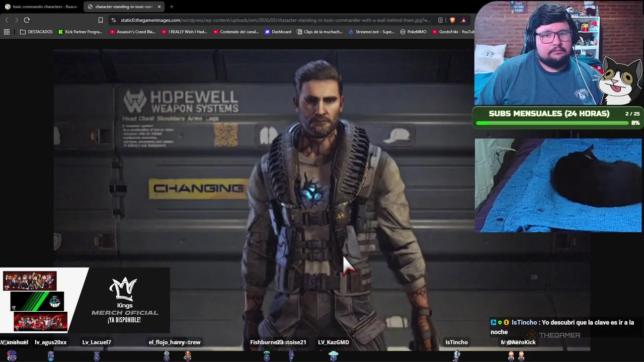Viewport: 644px width, 362px height.
Task: Click the red merch banner thumbnail
Action: click(x=40, y=322)
